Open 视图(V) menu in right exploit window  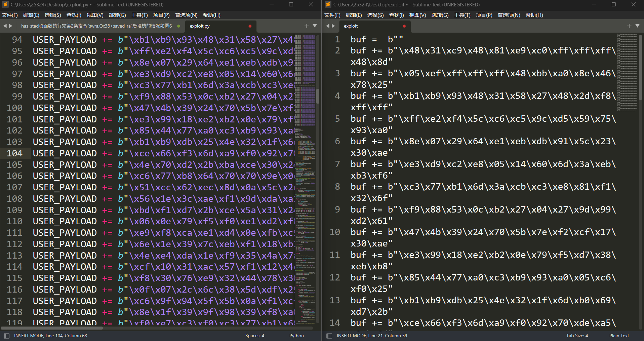(x=418, y=15)
